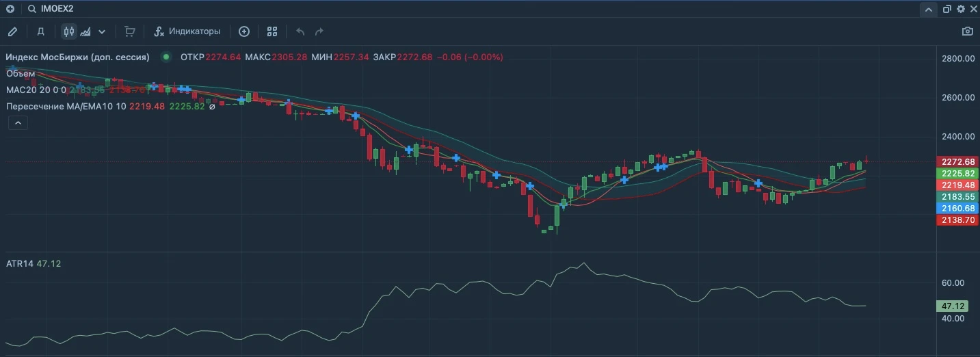Switch to area line chart type
Image resolution: width=980 pixels, height=357 pixels.
(85, 31)
